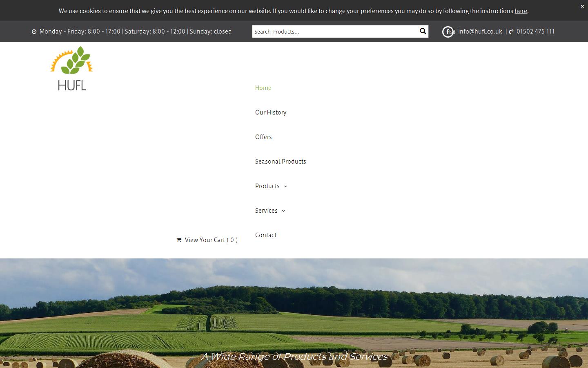Navigate to the Contact menu item
This screenshot has height=368, width=588.
click(x=266, y=235)
